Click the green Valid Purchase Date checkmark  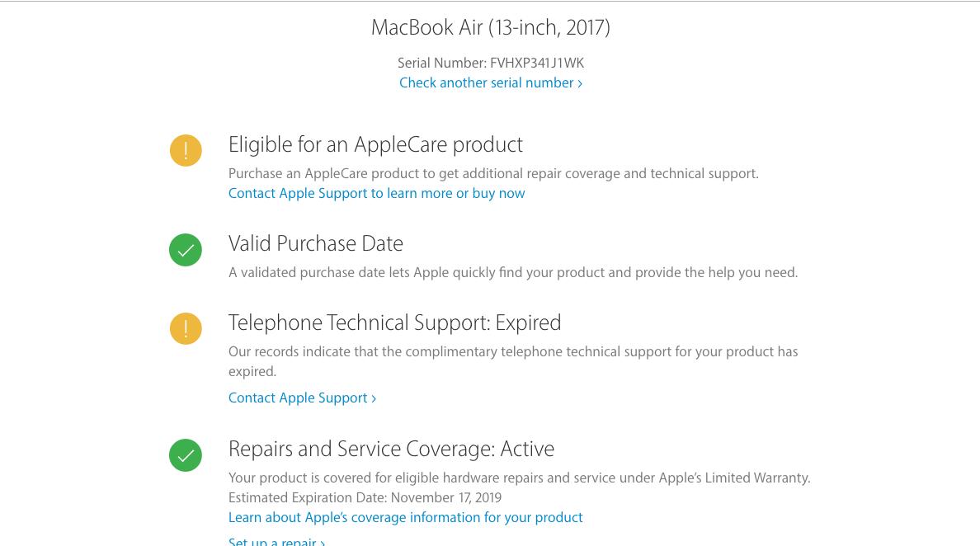186,250
